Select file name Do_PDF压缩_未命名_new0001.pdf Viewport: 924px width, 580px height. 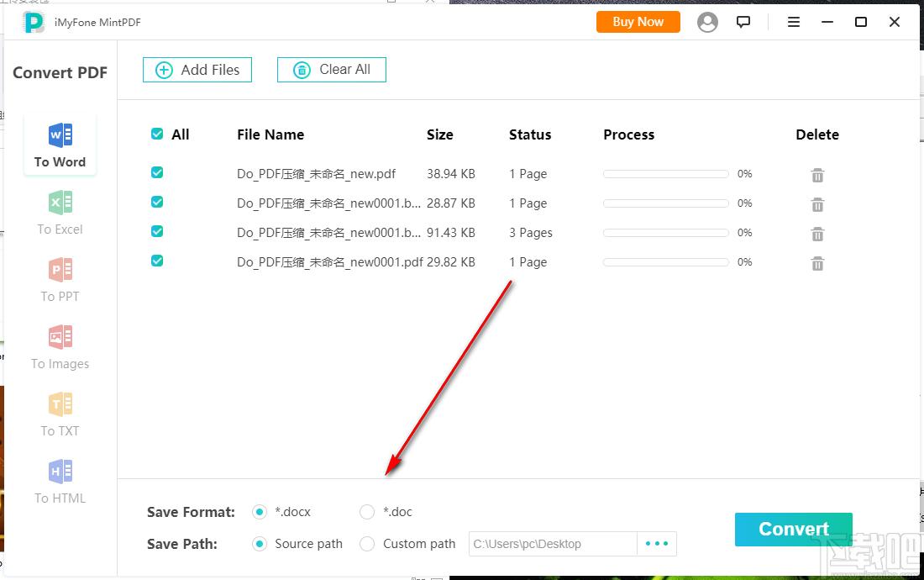coord(330,262)
